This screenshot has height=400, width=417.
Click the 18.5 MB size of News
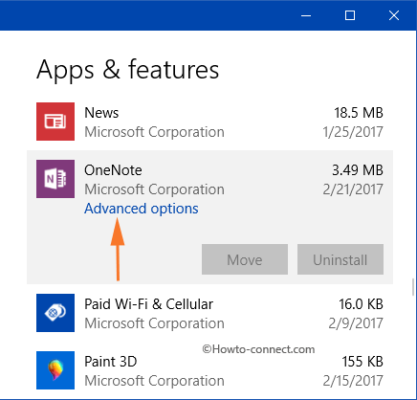[359, 113]
